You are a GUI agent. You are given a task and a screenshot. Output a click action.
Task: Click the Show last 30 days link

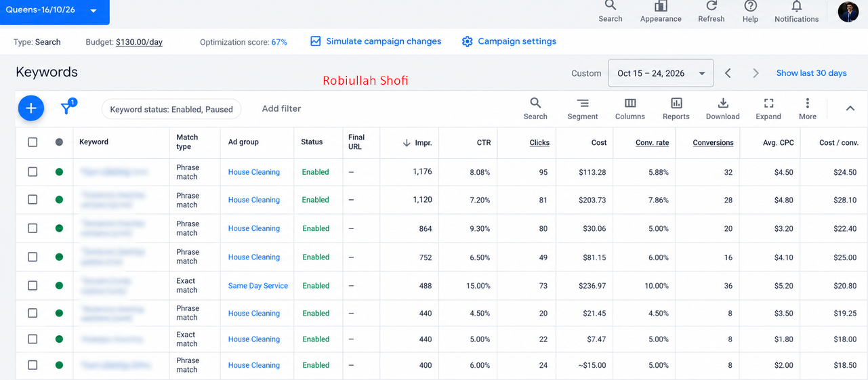(811, 73)
